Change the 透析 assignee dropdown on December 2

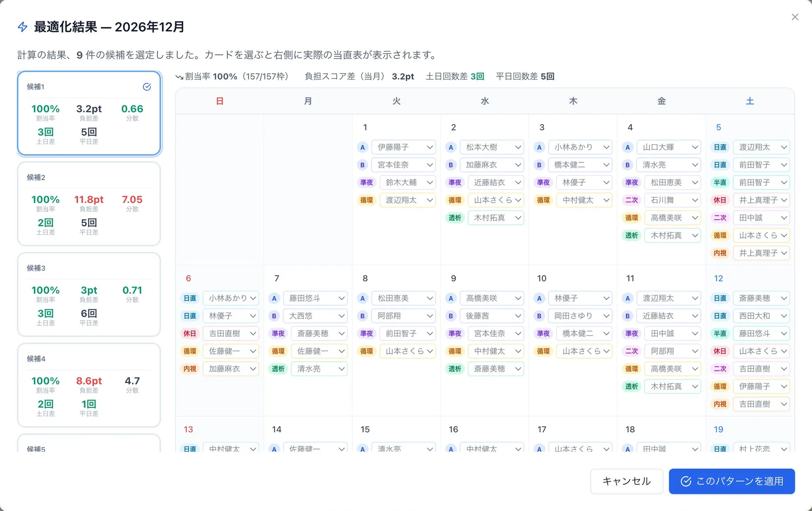point(496,218)
